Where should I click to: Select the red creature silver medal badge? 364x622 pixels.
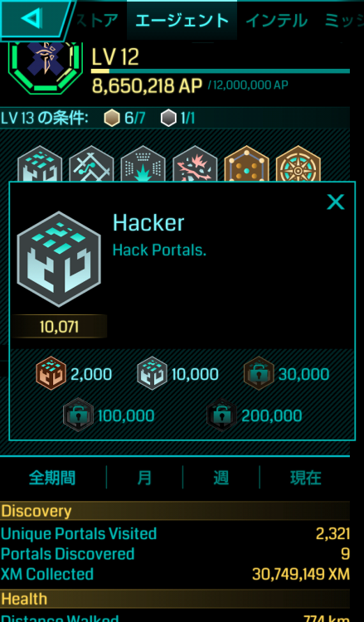tap(195, 165)
